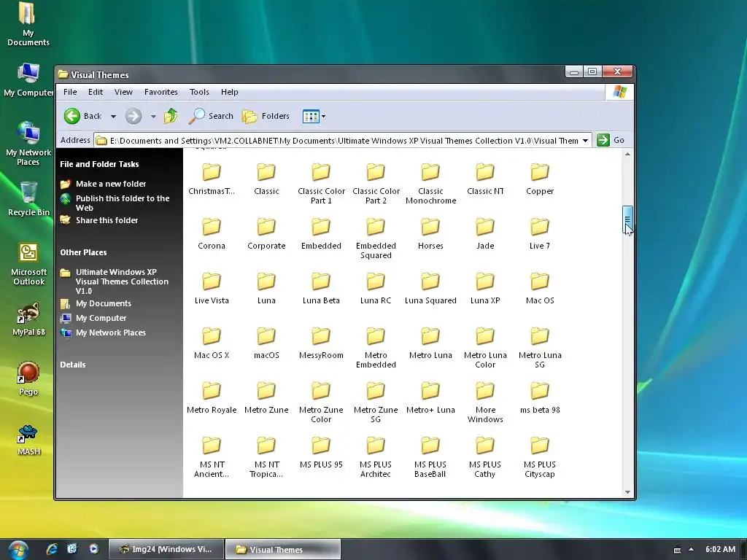Viewport: 747px width, 560px height.
Task: Open My Computer in Other Places
Action: pyautogui.click(x=101, y=318)
